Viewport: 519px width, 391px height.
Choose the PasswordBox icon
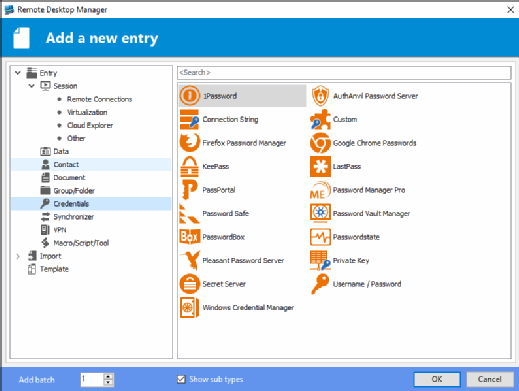pos(189,237)
